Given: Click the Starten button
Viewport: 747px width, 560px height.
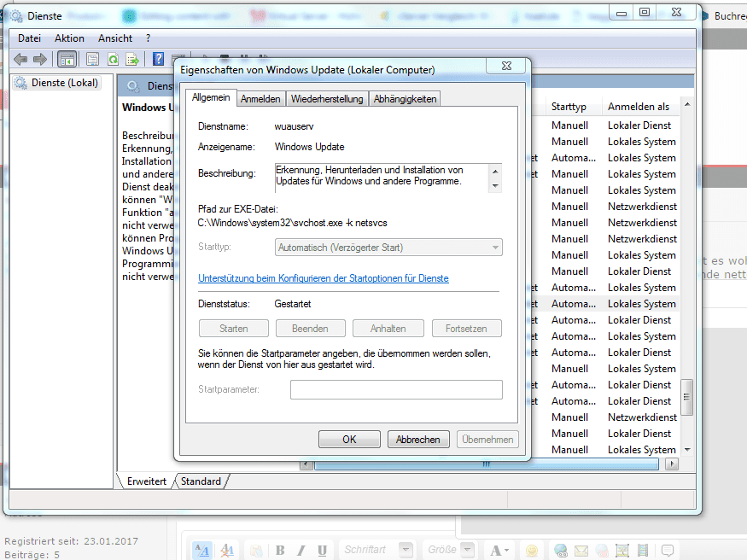Looking at the screenshot, I should 233,329.
